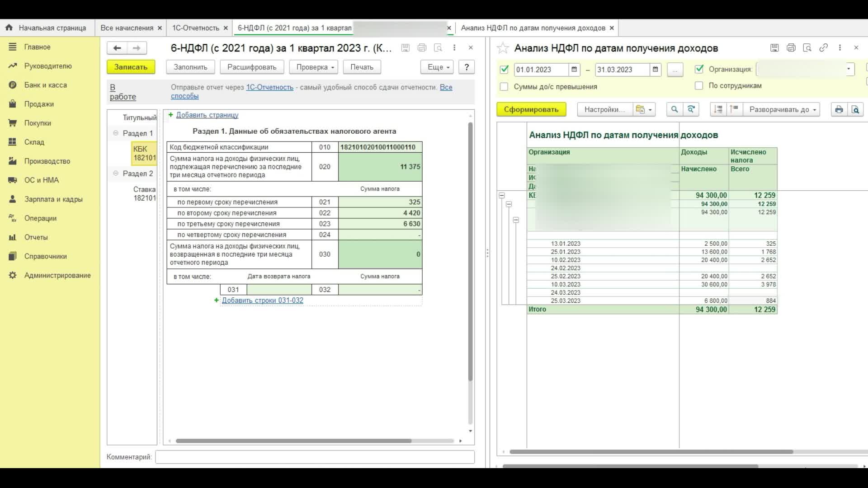Click the refresh/recalculate icon in analysis panel
The width and height of the screenshot is (868, 488).
pyautogui.click(x=690, y=109)
